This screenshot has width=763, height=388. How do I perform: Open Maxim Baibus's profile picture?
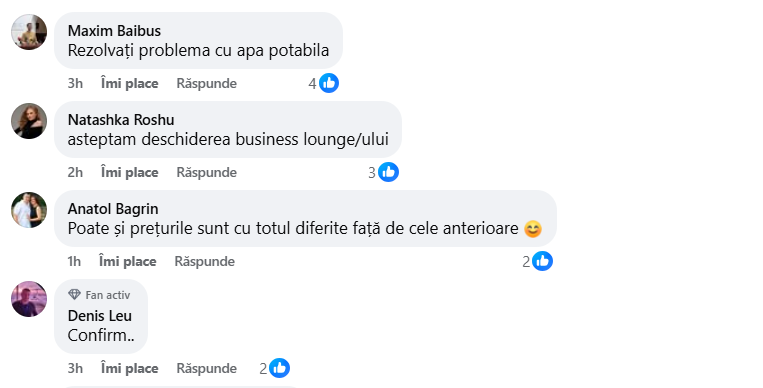coord(29,32)
